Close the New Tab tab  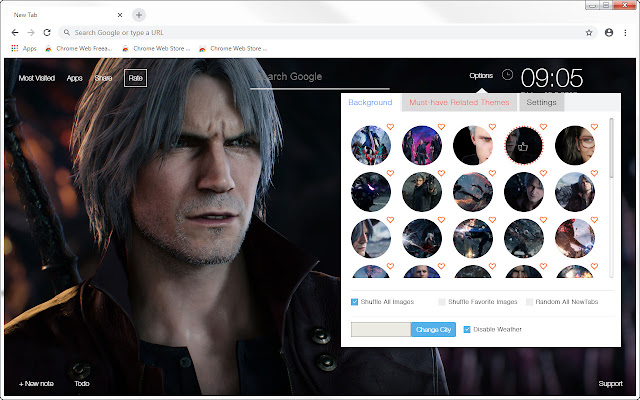tap(120, 15)
